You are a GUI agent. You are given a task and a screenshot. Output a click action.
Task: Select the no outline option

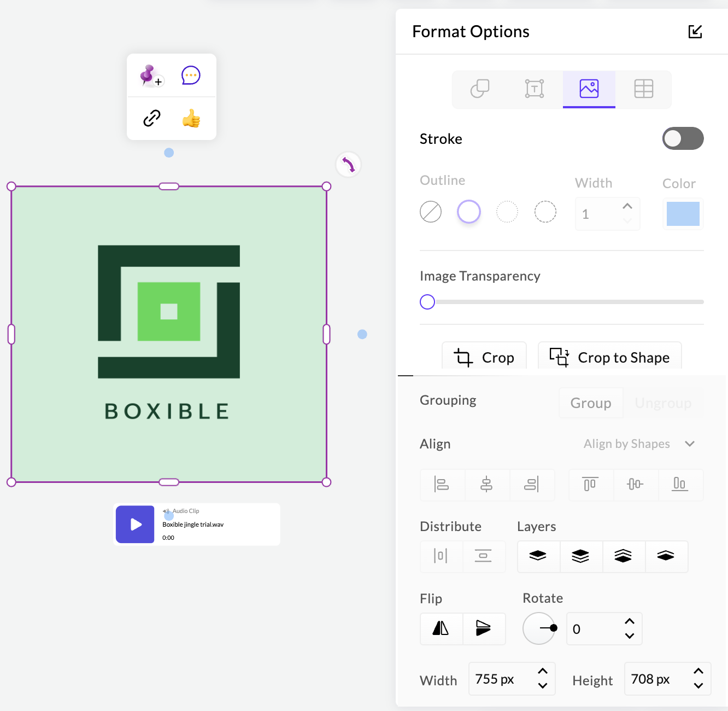(x=431, y=212)
